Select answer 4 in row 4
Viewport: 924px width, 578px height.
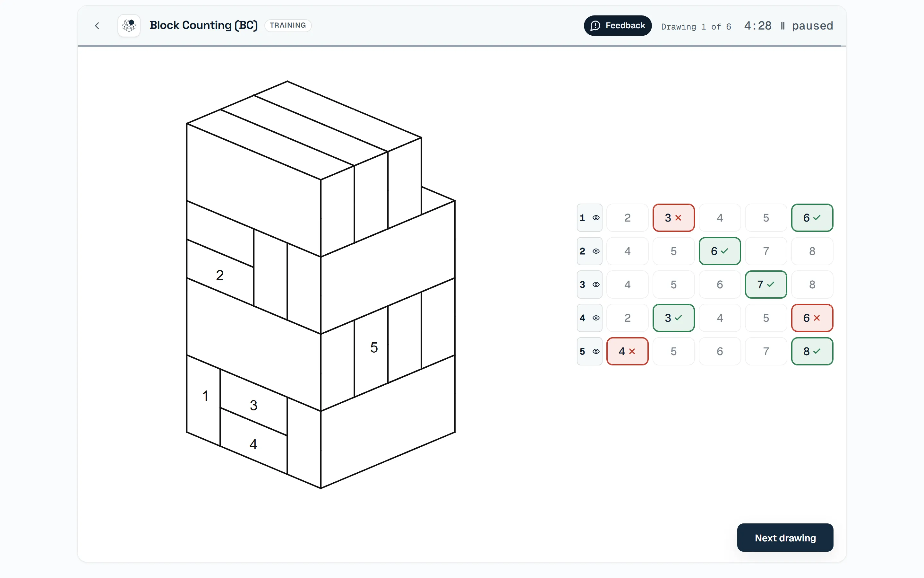pos(720,318)
